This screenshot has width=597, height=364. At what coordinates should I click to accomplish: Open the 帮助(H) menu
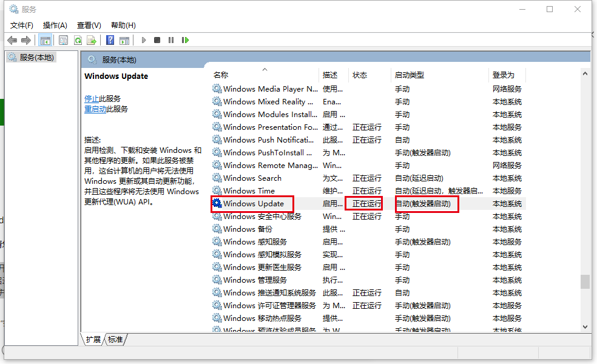(123, 25)
